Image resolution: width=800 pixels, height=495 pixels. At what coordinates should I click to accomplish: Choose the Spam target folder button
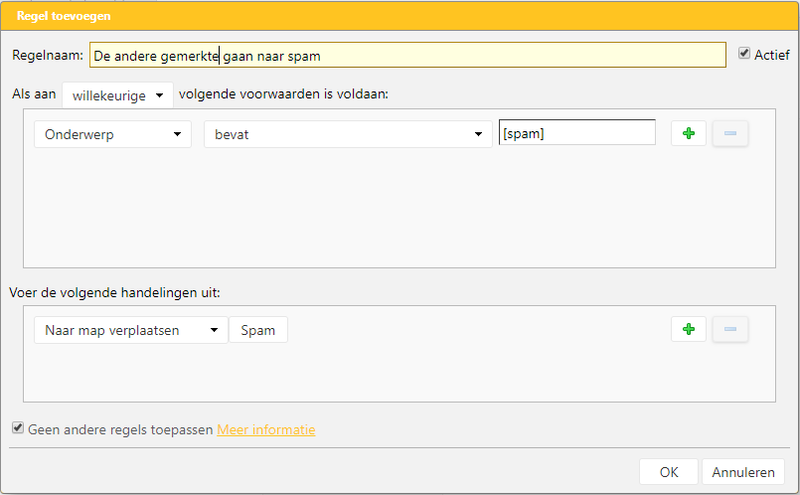[x=258, y=330]
